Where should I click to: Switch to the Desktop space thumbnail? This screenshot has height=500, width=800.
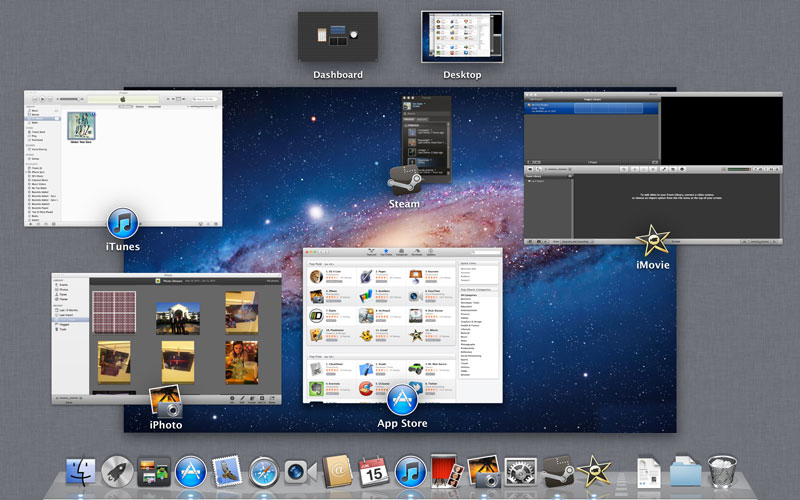click(x=462, y=37)
